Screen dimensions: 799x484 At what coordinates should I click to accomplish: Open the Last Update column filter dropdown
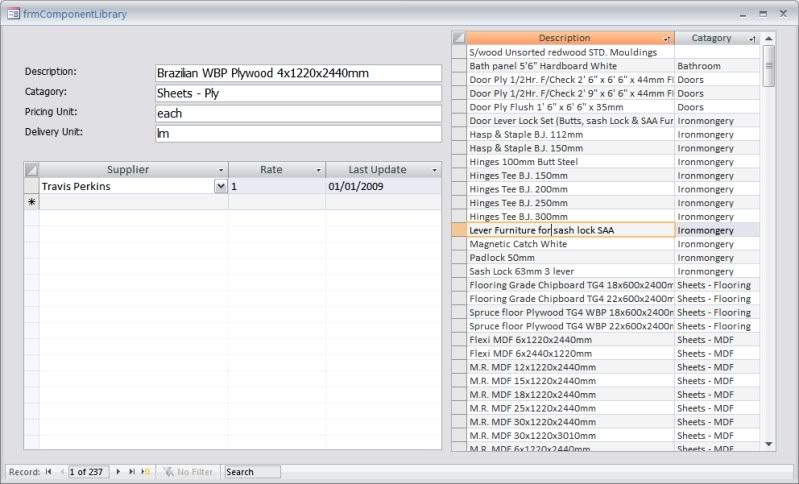pos(434,170)
